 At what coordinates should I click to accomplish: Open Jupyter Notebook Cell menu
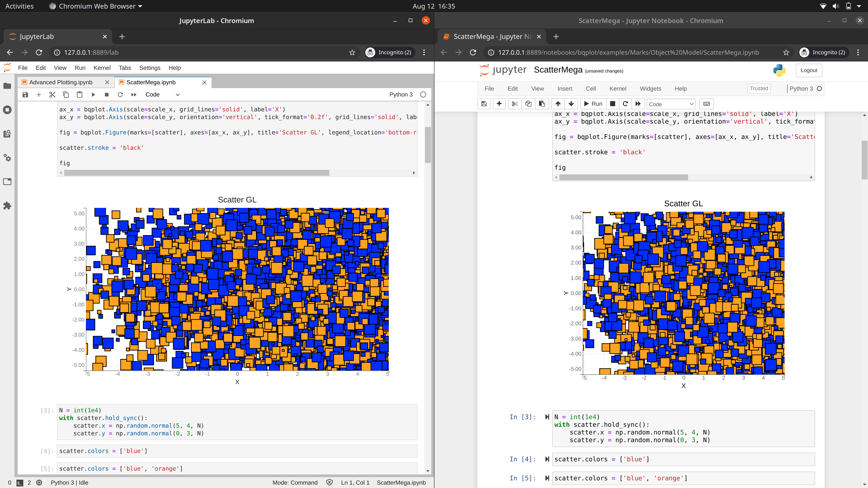(591, 89)
